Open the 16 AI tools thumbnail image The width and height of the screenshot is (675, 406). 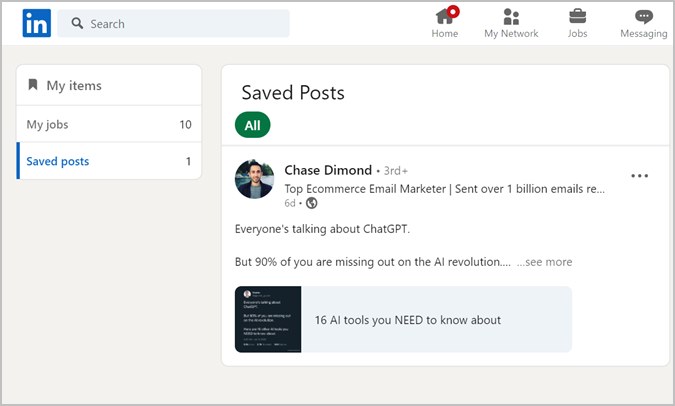click(x=268, y=319)
